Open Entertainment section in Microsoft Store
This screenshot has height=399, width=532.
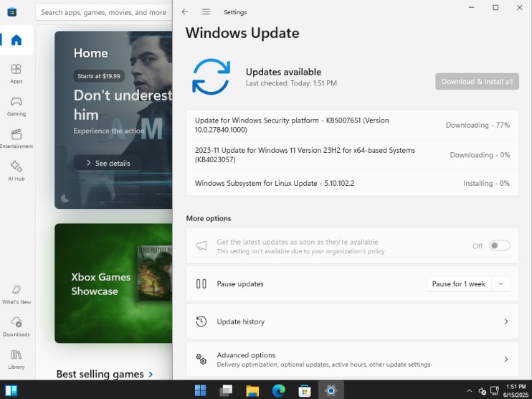point(16,139)
